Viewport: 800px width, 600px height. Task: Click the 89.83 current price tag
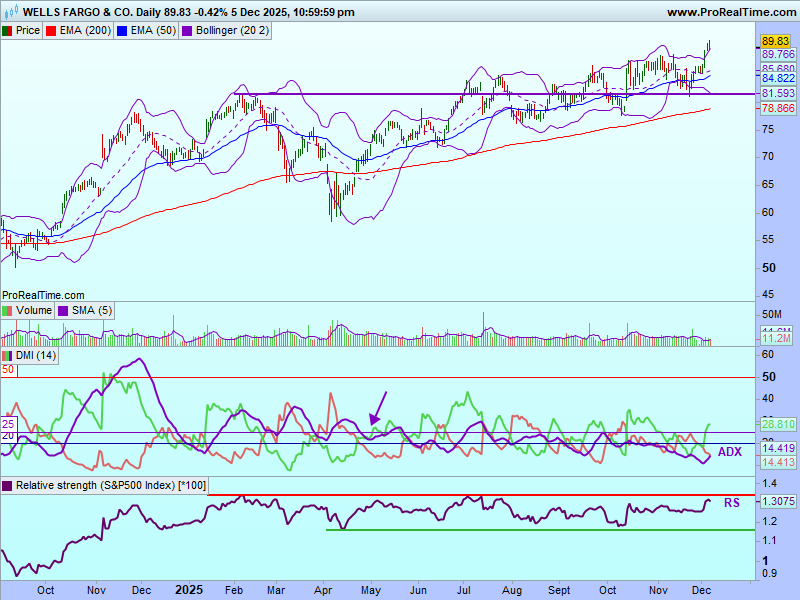pyautogui.click(x=775, y=41)
